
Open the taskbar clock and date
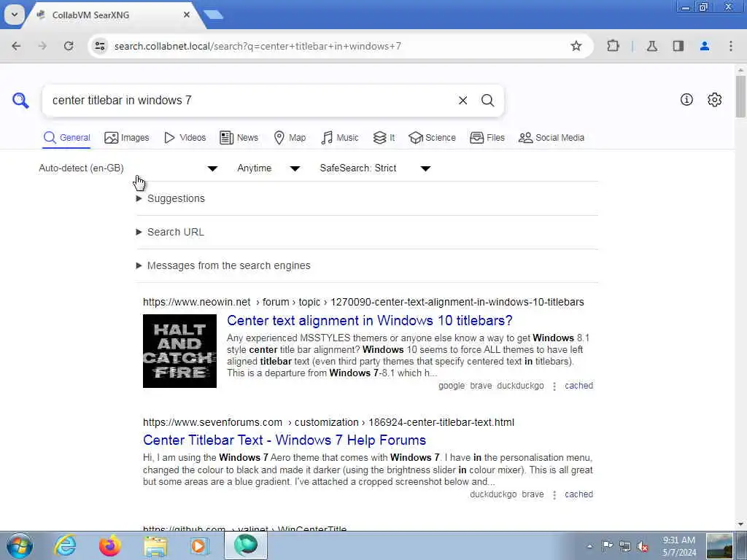point(679,546)
